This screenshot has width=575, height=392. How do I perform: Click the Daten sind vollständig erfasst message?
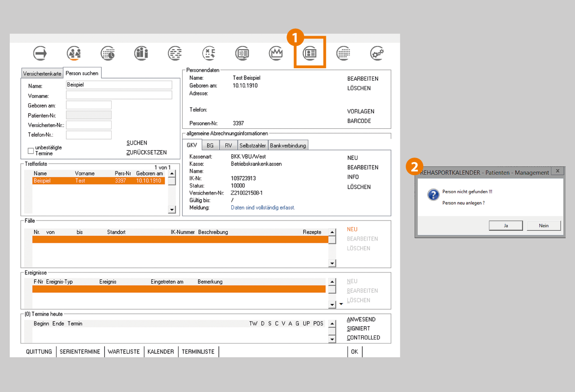(x=263, y=208)
